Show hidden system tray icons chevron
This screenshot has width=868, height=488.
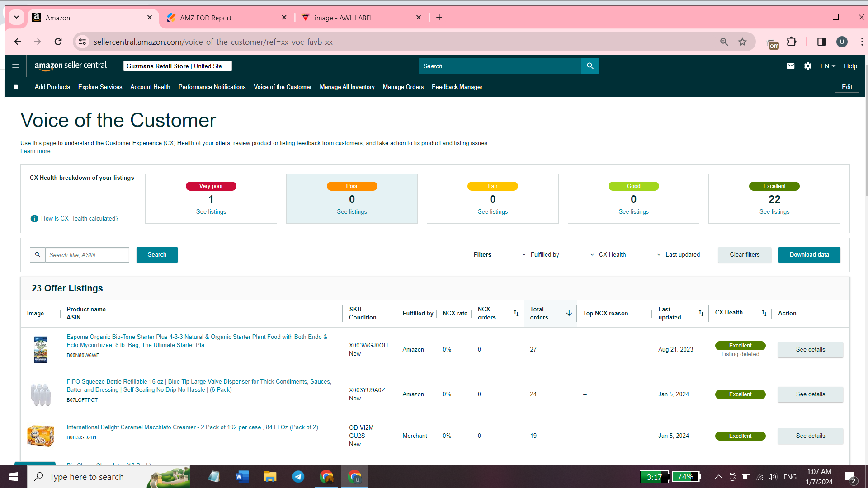718,477
